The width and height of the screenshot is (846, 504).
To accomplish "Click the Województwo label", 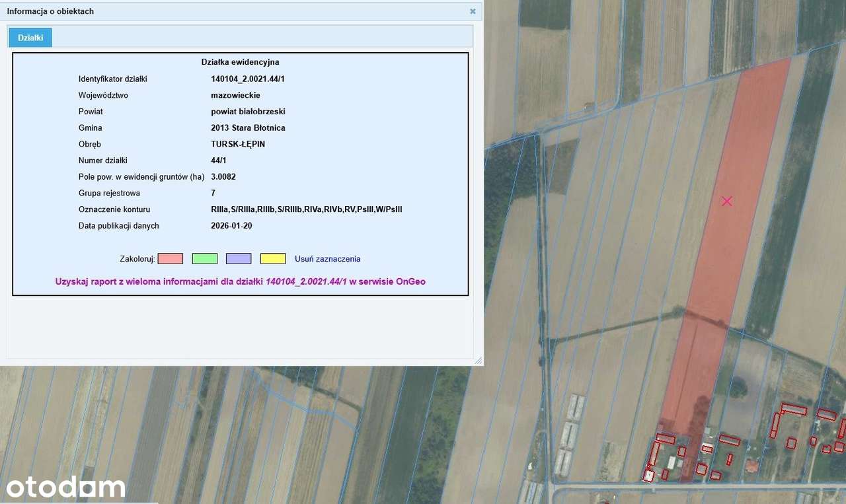I will click(103, 95).
